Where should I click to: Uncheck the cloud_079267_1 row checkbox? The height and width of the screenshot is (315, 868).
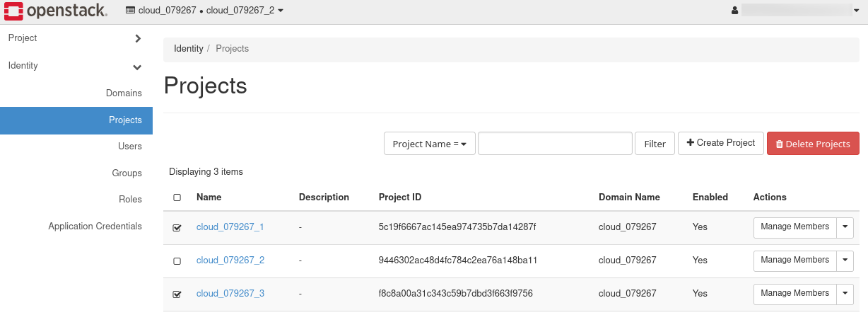[177, 228]
